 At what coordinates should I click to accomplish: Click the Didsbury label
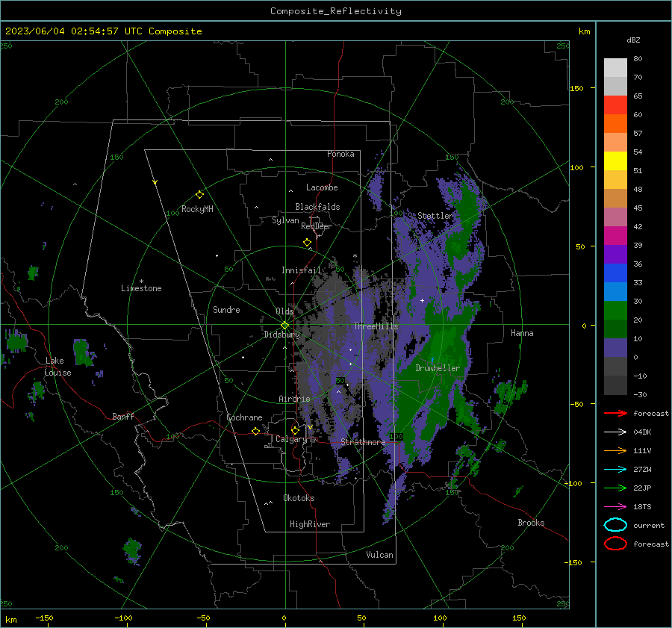pos(281,335)
